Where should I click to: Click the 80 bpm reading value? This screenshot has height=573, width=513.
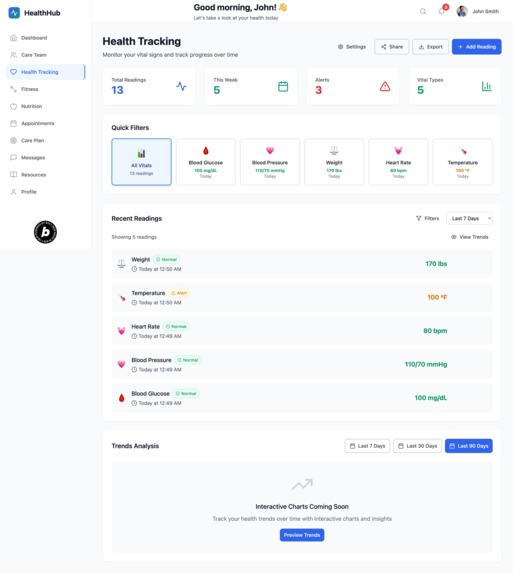coord(435,331)
